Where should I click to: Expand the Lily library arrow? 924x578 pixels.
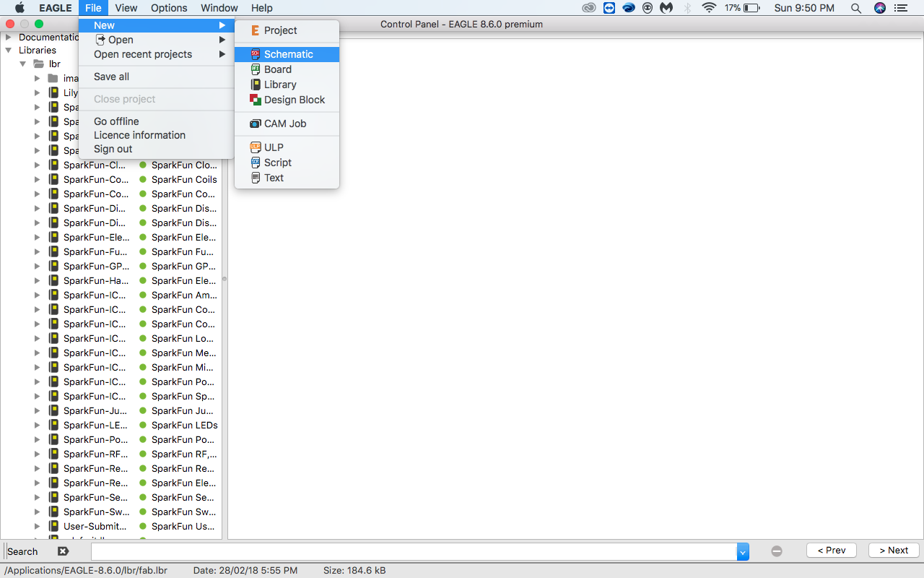38,92
